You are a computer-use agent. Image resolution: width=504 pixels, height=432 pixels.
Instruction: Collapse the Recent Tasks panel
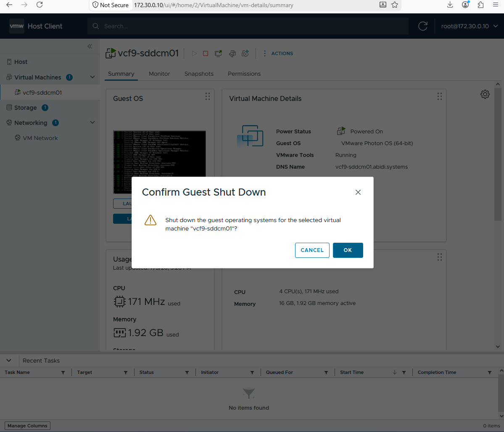click(x=9, y=360)
